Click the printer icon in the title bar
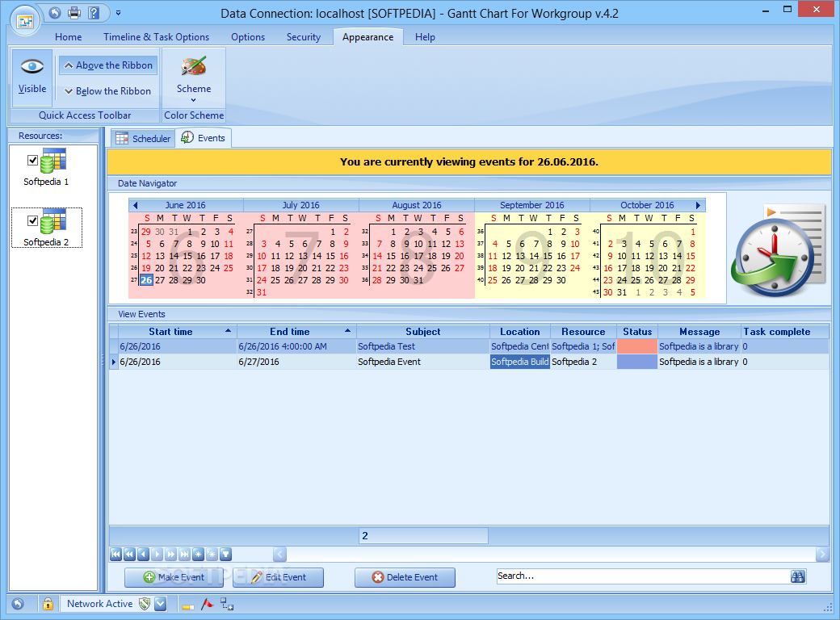 coord(74,13)
